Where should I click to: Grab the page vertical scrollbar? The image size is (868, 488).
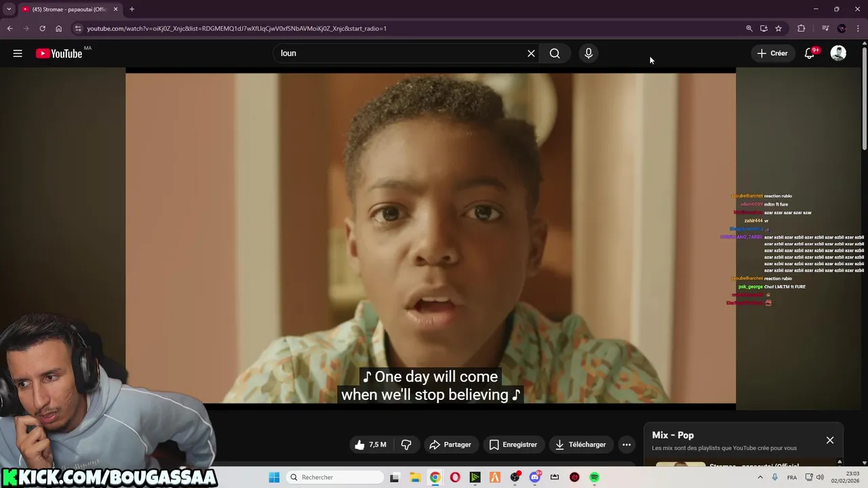(865, 98)
